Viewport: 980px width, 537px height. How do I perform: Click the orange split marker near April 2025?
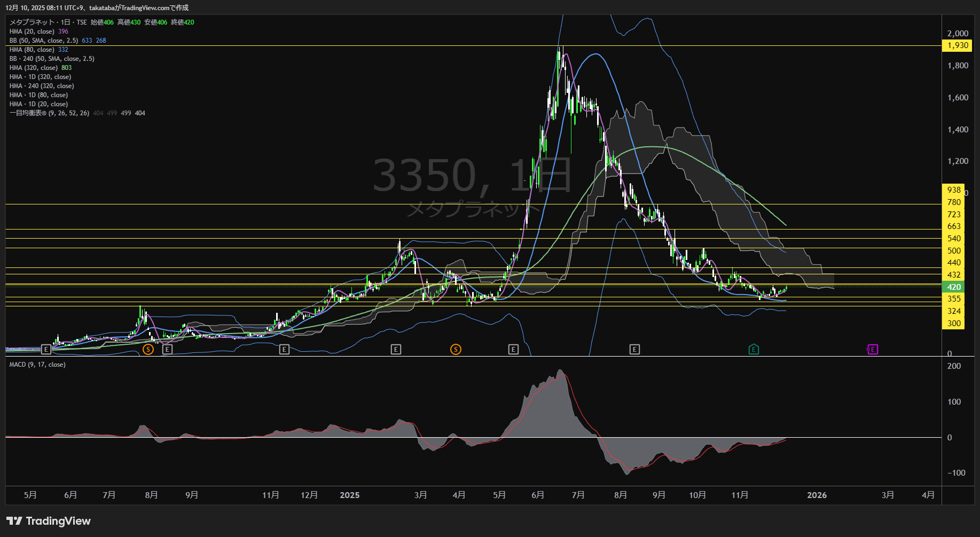(x=456, y=350)
